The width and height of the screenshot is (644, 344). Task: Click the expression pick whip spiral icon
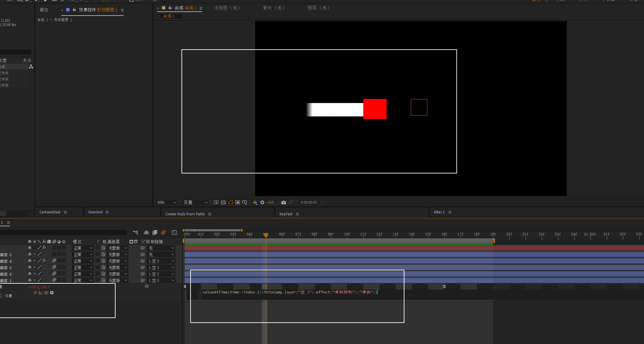point(46,293)
